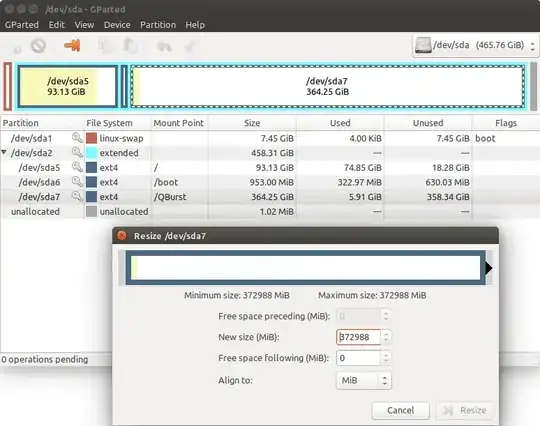Increase Free space following value with stepper
Screen dimensions: 540x426
click(x=386, y=354)
